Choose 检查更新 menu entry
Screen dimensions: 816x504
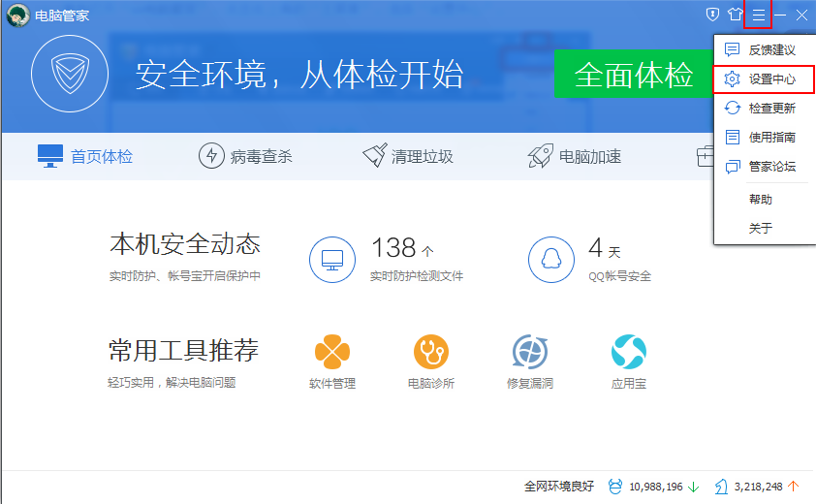pyautogui.click(x=771, y=108)
